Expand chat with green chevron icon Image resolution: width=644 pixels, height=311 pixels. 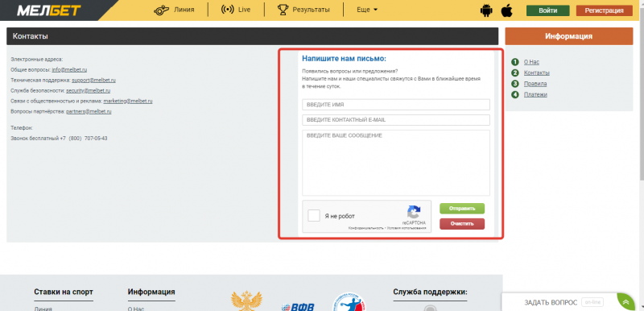click(625, 302)
